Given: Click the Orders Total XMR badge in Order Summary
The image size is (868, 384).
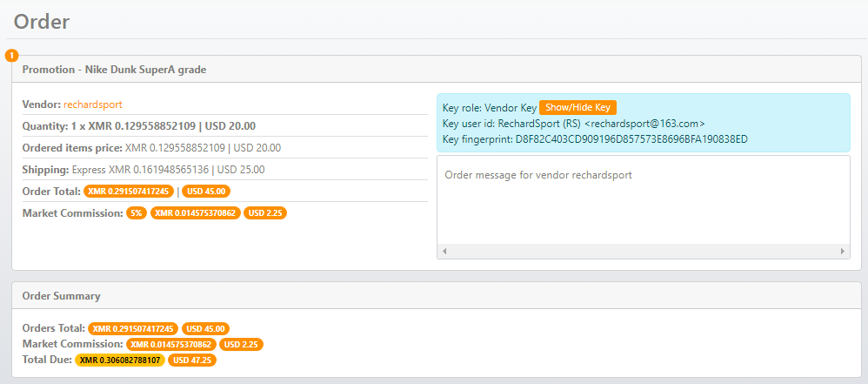Looking at the screenshot, I should pyautogui.click(x=133, y=328).
